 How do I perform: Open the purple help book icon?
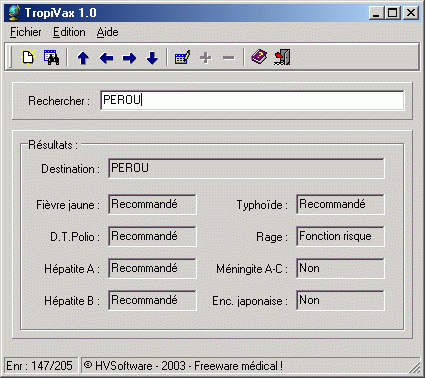pos(259,57)
